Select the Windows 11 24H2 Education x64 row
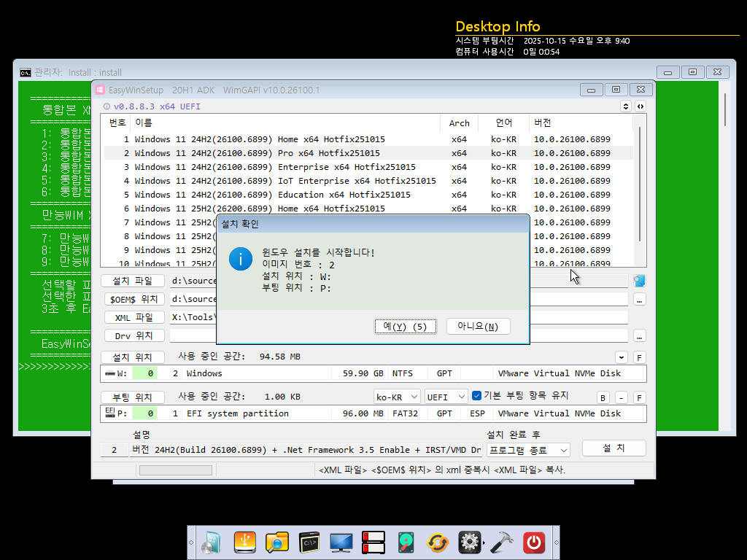The image size is (747, 560). pos(368,195)
